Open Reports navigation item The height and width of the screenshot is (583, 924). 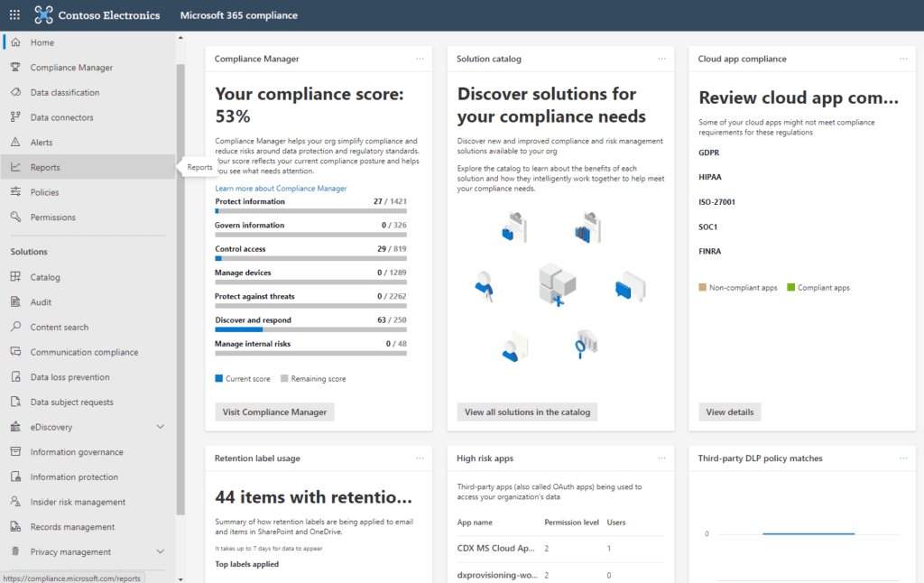[x=88, y=168]
